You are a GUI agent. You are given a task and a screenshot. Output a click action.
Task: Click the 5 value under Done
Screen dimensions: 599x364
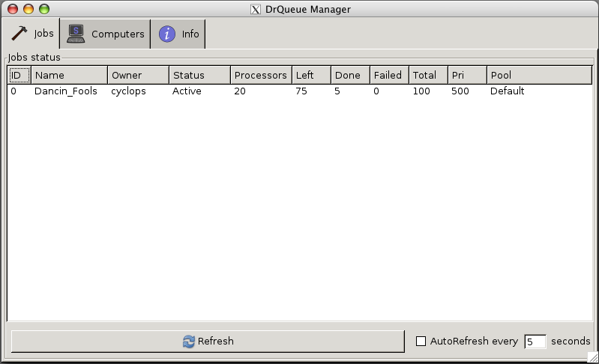click(x=337, y=91)
